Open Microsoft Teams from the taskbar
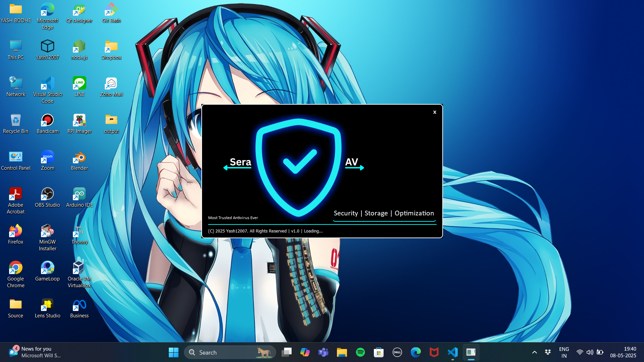This screenshot has width=644, height=362. tap(323, 352)
